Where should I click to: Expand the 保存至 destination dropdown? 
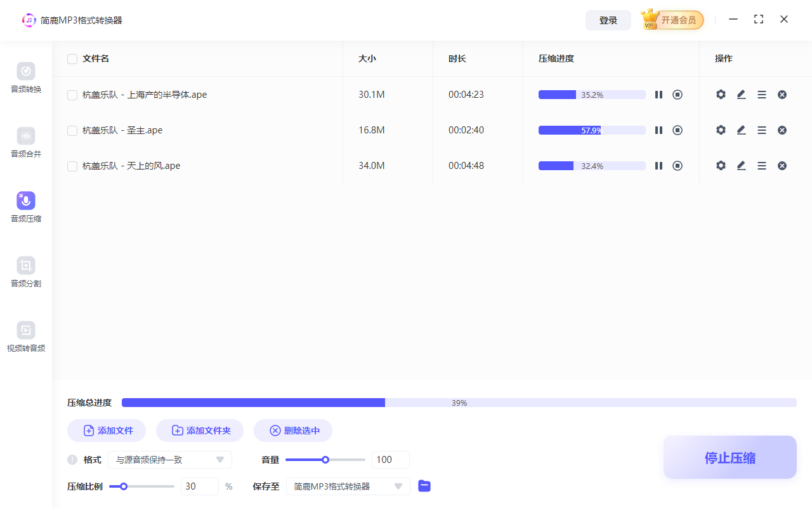point(348,486)
